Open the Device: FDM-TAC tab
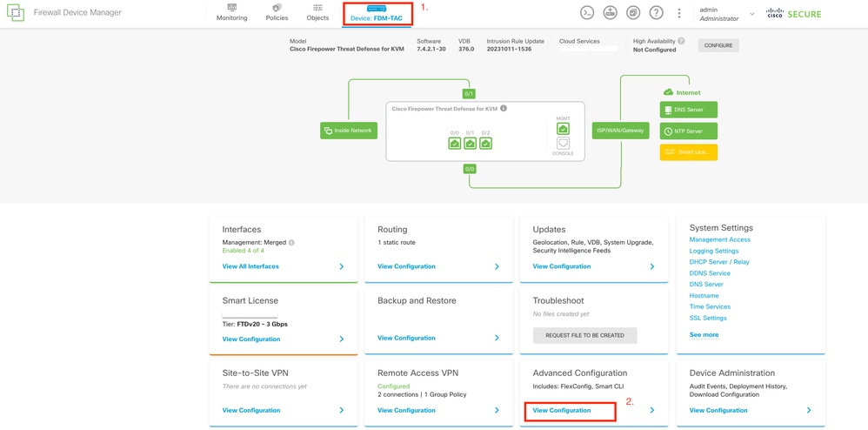868x430 pixels. tap(377, 13)
